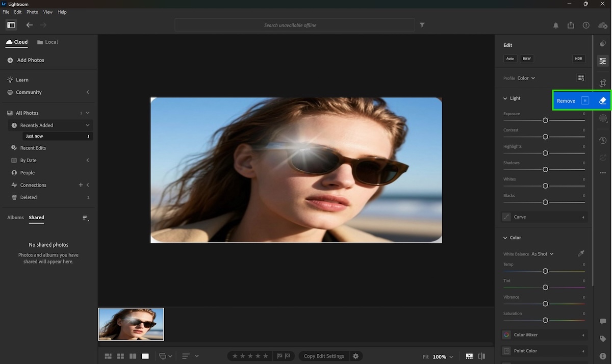Open the notifications bell
Viewport: 612px width, 364px height.
point(556,25)
